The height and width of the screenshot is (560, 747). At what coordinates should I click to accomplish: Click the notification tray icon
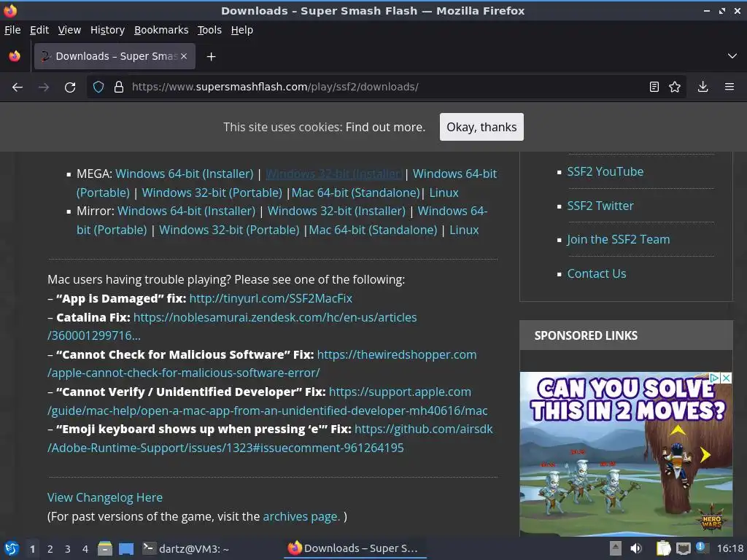click(701, 548)
